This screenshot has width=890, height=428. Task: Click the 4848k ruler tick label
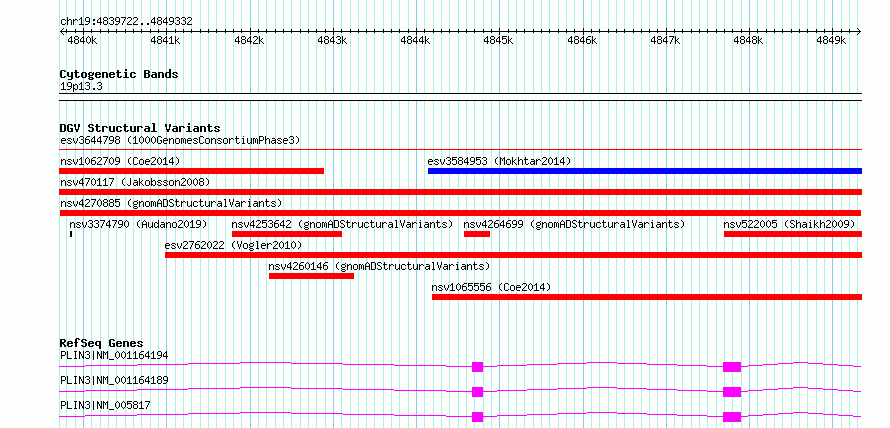749,41
